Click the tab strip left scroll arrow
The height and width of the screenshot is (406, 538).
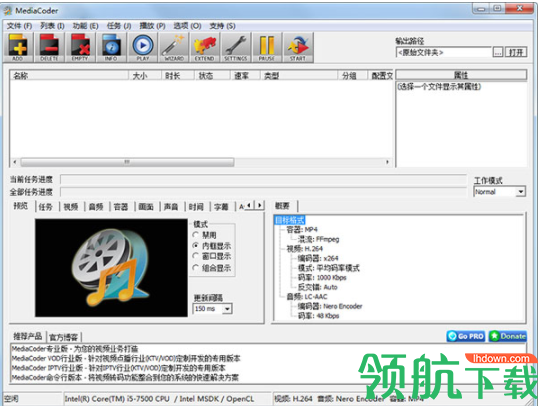click(x=249, y=205)
